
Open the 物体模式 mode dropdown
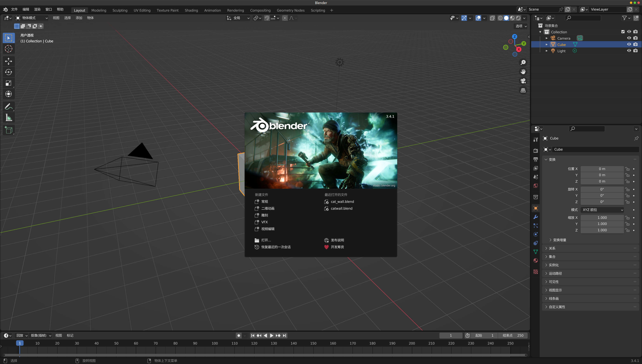(32, 18)
